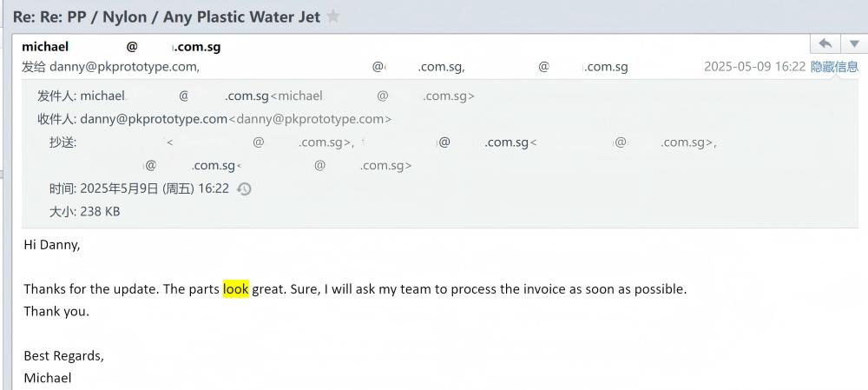
Task: Click danny@pkprototype.com in the 收件人 row
Action: [x=153, y=119]
